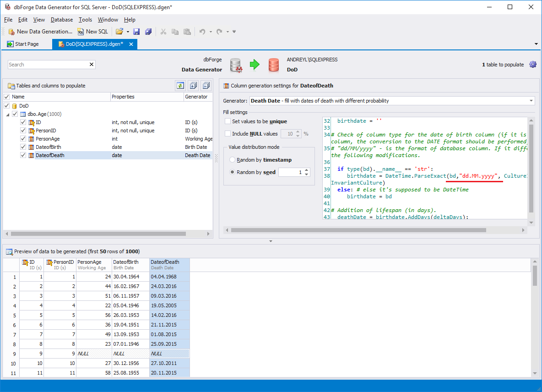Screen dimensions: 542x392
Task: Open the Window menu
Action: tap(108, 20)
